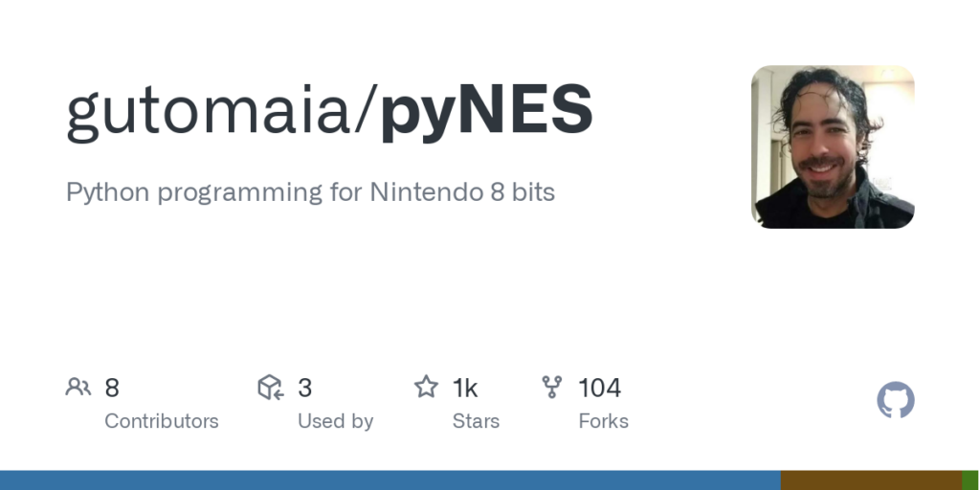Click the blue segment of the language bar

tap(390, 480)
